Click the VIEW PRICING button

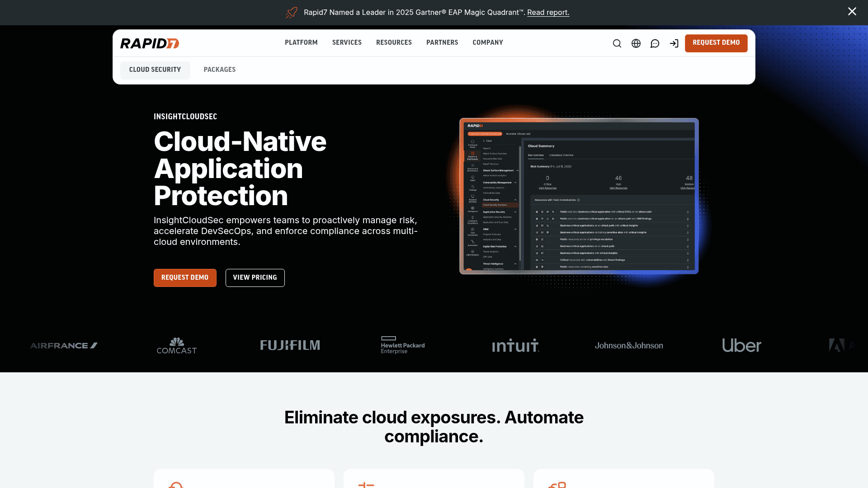(255, 277)
